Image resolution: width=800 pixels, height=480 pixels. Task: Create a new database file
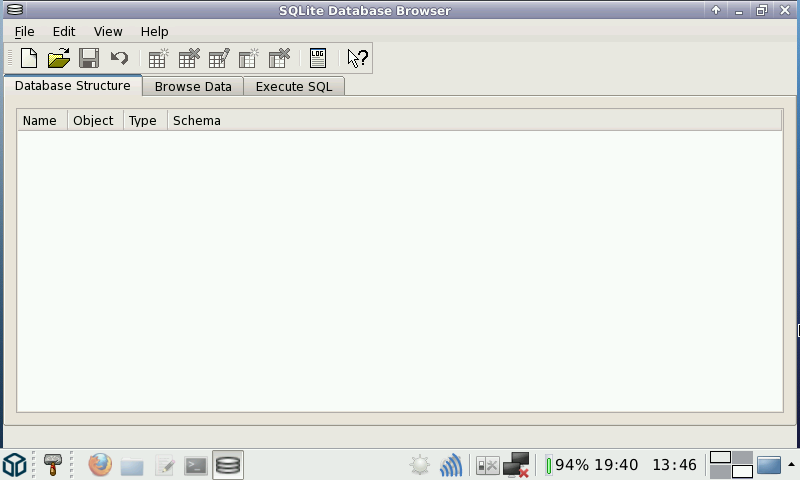tap(29, 58)
